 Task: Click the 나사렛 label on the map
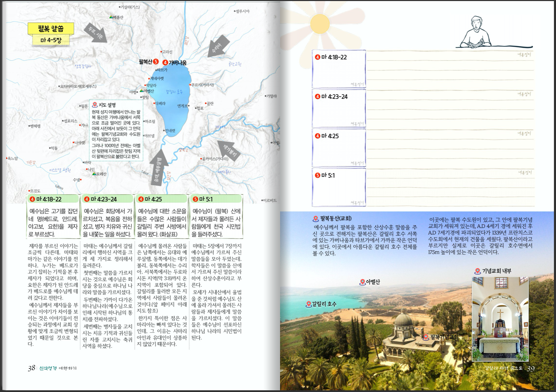click(x=79, y=142)
